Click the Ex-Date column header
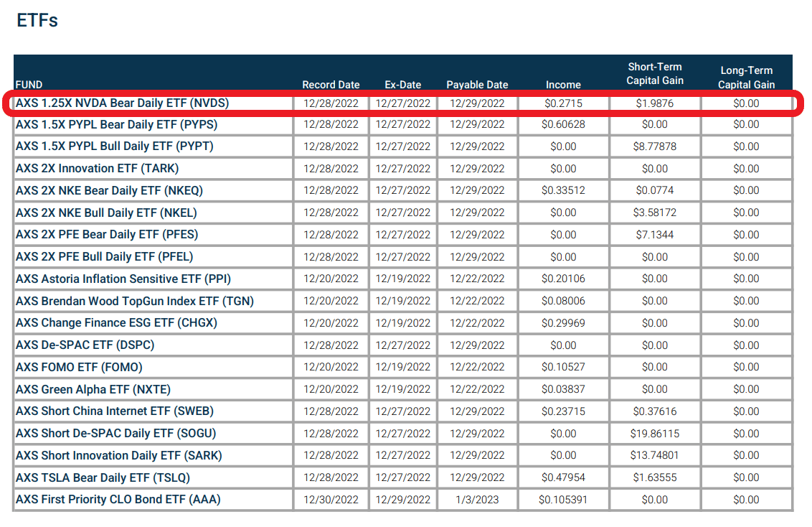The image size is (812, 527). coord(403,85)
